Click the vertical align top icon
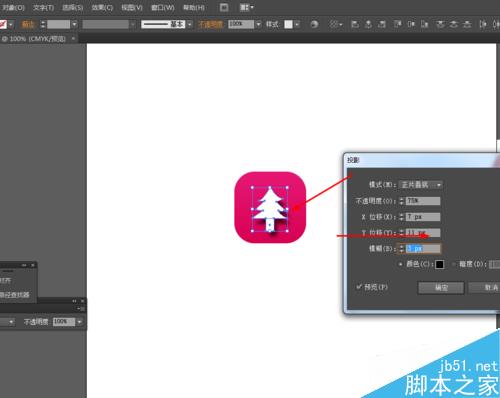 point(398,24)
